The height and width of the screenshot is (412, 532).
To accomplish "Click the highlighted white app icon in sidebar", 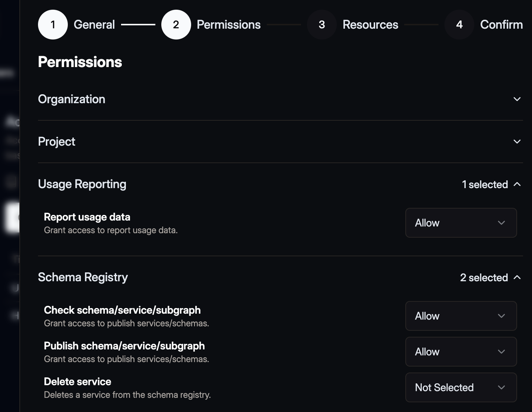I will [11, 218].
